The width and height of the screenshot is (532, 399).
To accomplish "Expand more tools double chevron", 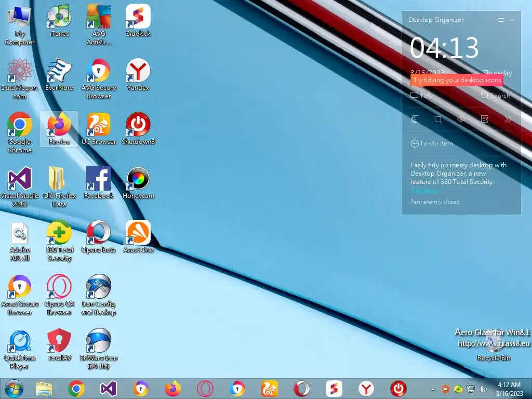I will point(508,119).
